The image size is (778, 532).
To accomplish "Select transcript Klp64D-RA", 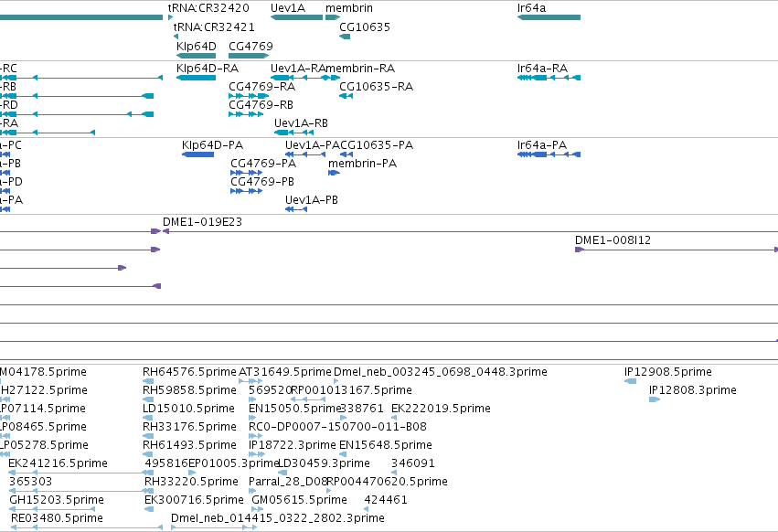I will (196, 78).
